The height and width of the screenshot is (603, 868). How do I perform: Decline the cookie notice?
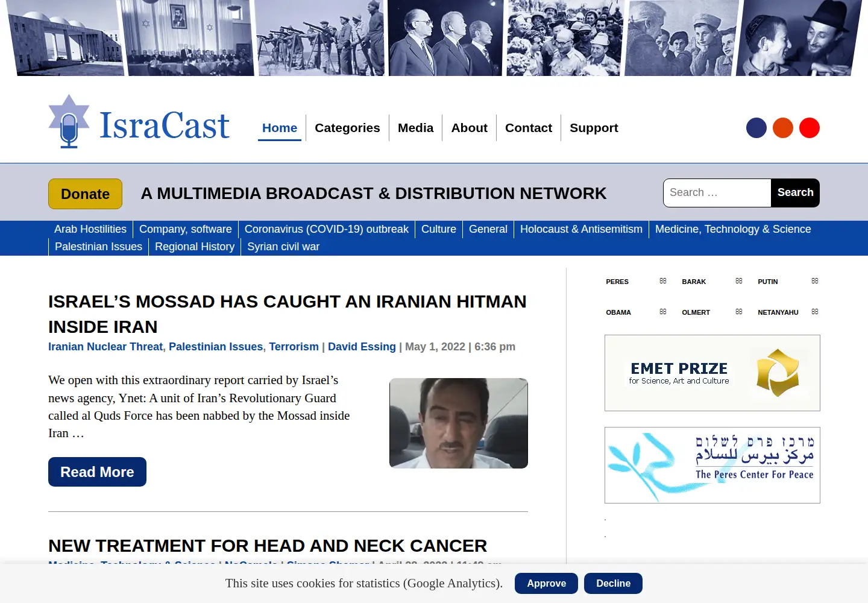[x=613, y=583]
